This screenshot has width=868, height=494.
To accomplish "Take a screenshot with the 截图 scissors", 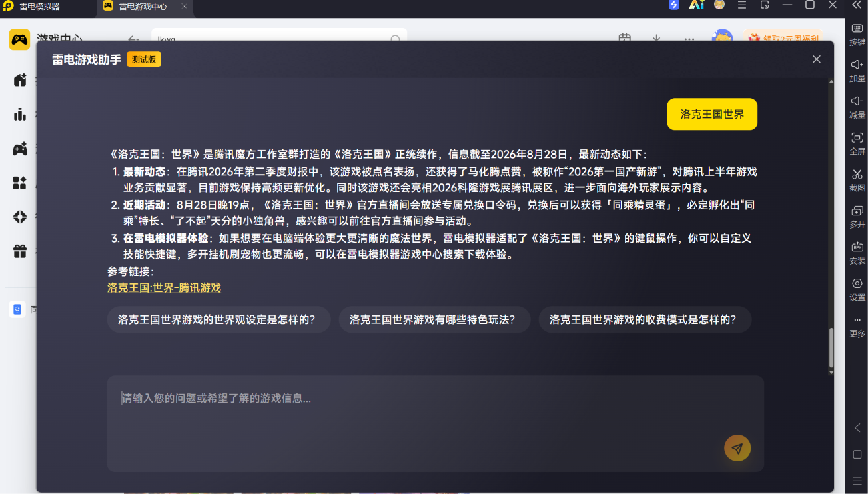I will (857, 181).
